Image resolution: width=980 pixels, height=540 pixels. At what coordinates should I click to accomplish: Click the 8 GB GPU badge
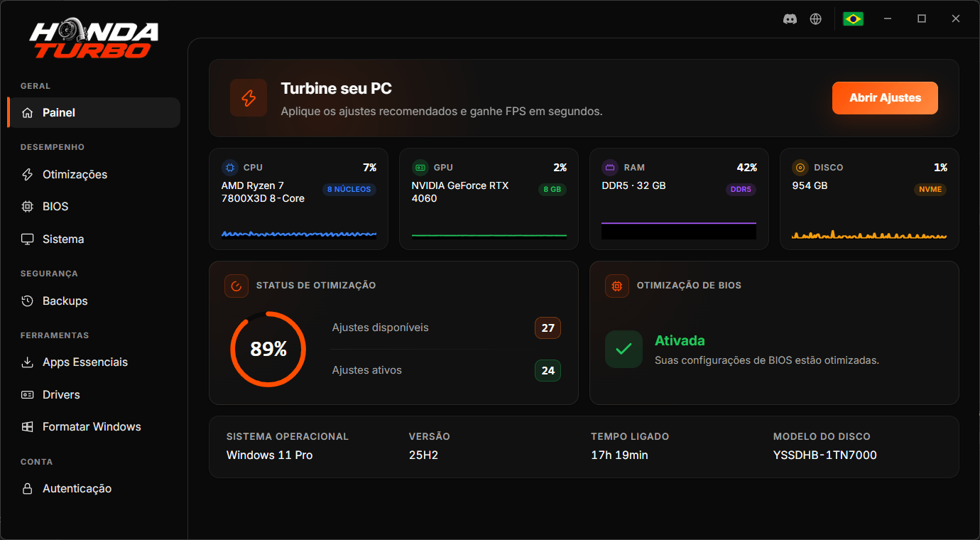(x=552, y=190)
